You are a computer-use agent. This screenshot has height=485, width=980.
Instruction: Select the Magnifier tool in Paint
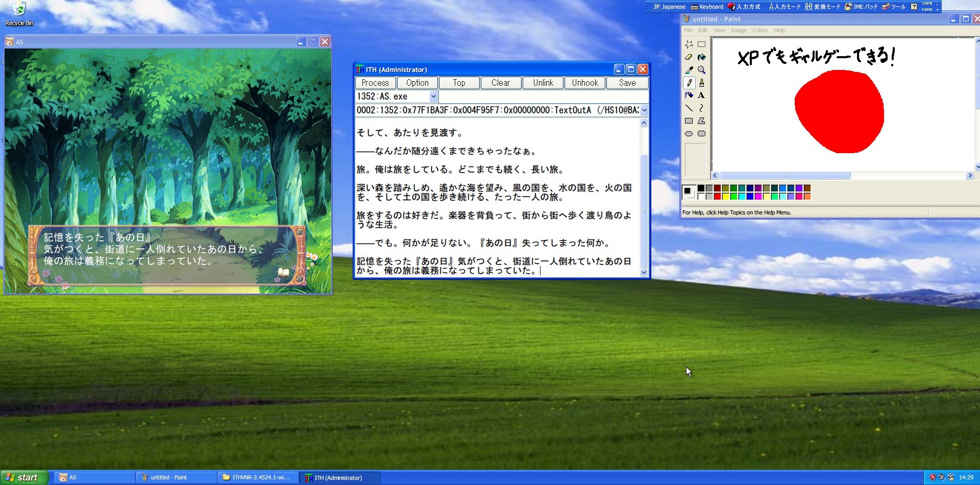tap(702, 70)
